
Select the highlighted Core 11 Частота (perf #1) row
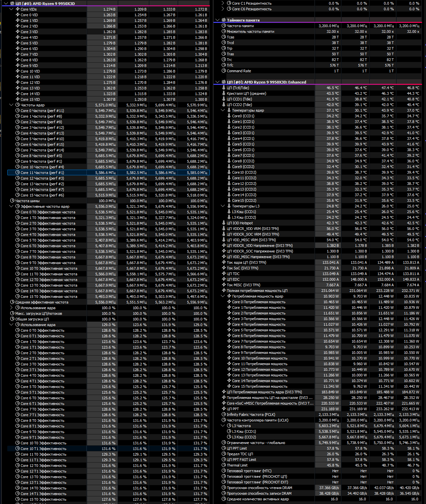(x=109, y=173)
